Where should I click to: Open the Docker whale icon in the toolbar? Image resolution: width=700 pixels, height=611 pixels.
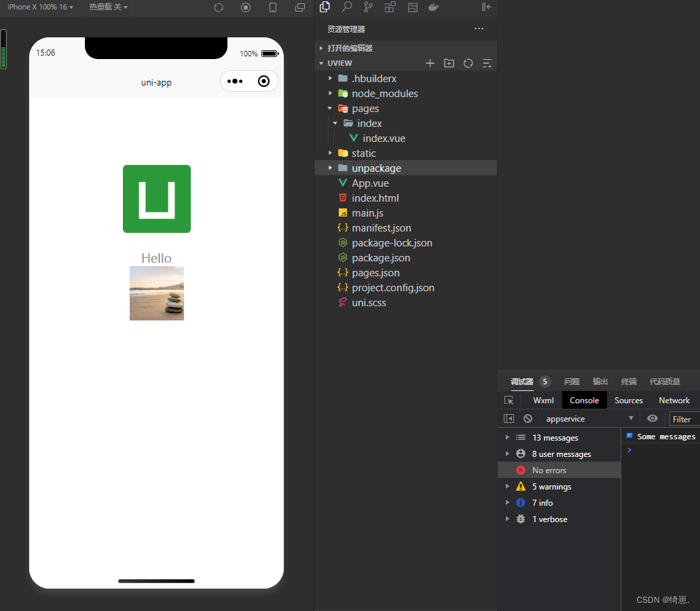434,7
